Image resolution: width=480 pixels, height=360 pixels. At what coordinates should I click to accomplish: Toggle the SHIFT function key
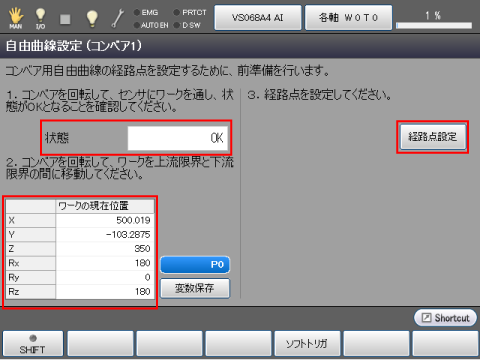coord(33,344)
